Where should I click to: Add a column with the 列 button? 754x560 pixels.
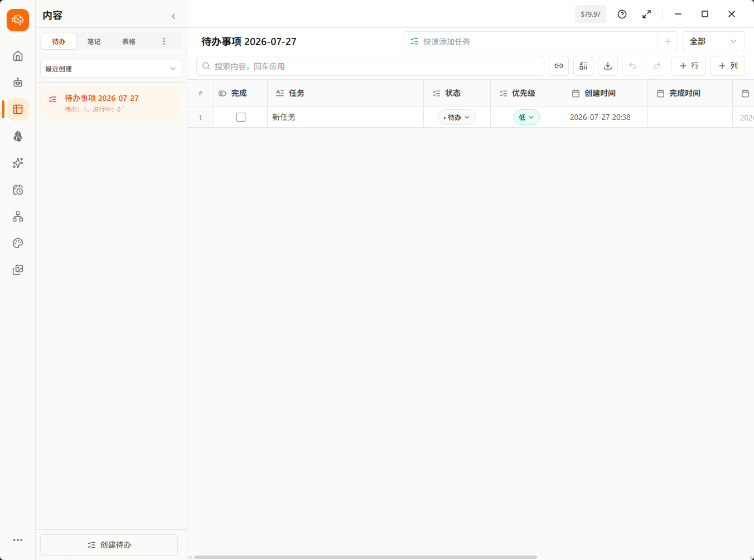[728, 66]
